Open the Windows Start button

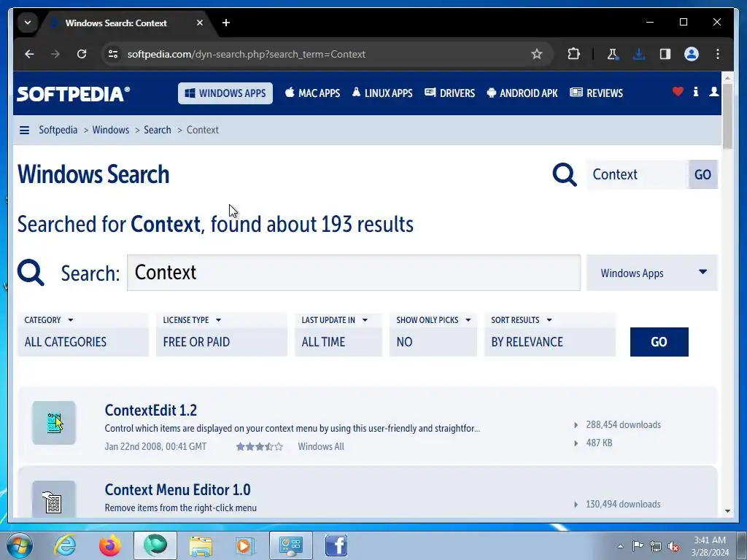(20, 545)
